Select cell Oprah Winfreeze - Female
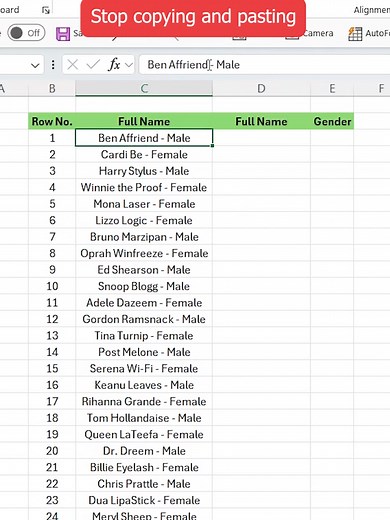 (144, 253)
